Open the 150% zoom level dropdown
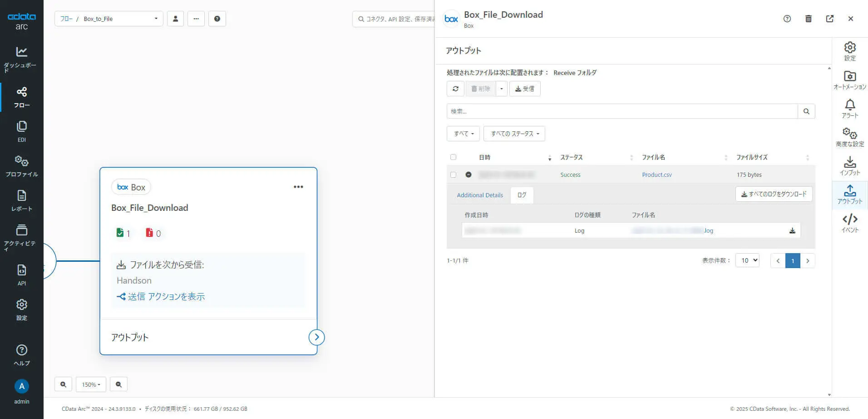Screen dimensions: 868x419 [91, 384]
